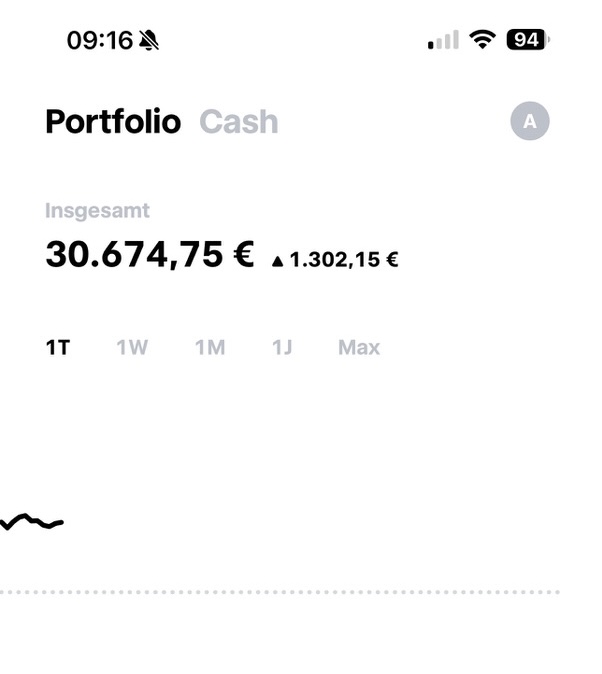This screenshot has height=674, width=602.
Task: Tap the 09:16 clock in status bar
Action: click(99, 40)
